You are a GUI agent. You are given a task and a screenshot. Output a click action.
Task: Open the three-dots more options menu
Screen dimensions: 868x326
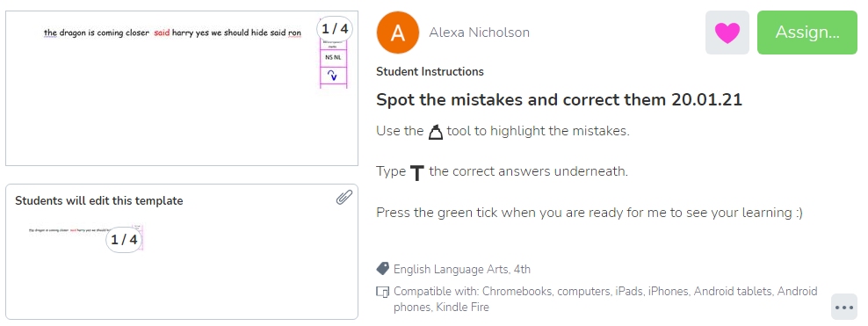tap(843, 308)
